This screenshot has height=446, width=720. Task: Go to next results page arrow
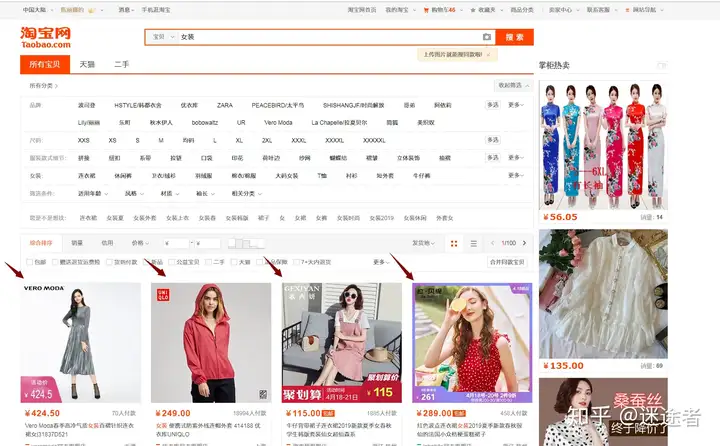click(524, 243)
